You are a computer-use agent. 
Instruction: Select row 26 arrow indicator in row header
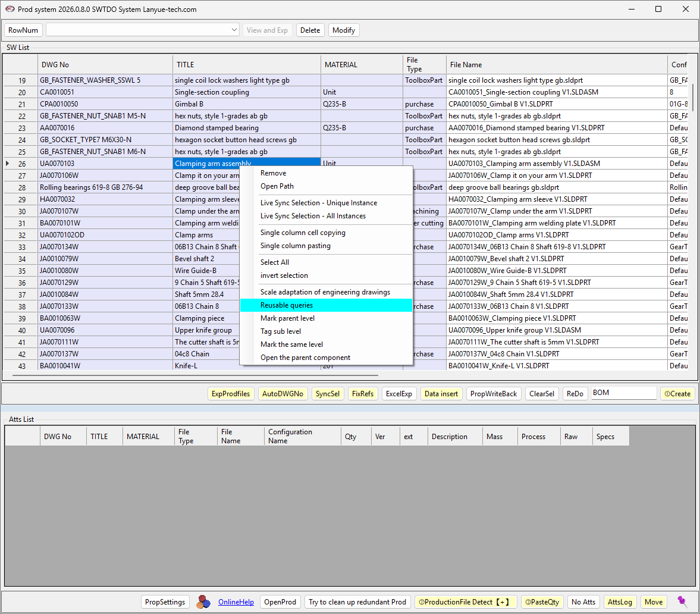click(7, 164)
